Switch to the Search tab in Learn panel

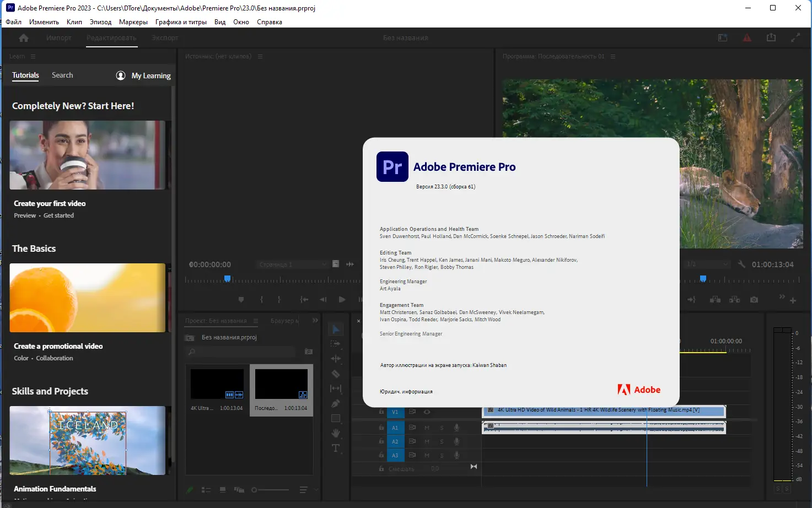(62, 75)
